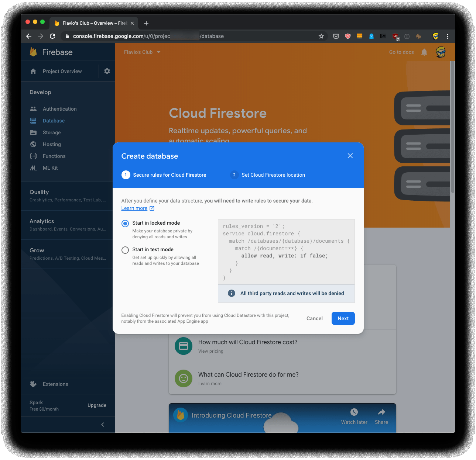Click the user avatar in header
476x460 pixels.
click(x=441, y=52)
